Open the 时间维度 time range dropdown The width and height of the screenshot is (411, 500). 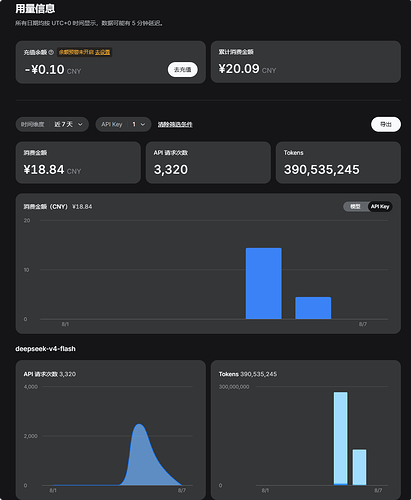tap(52, 124)
